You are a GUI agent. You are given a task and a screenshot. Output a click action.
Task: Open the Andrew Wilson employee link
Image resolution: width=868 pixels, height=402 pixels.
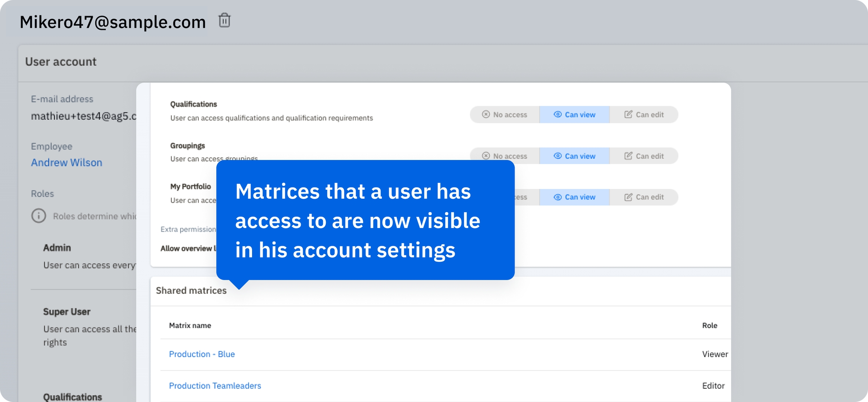click(66, 163)
